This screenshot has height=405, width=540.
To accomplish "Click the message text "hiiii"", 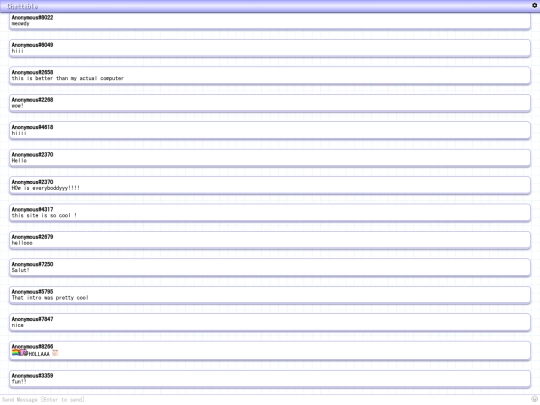I will [19, 133].
